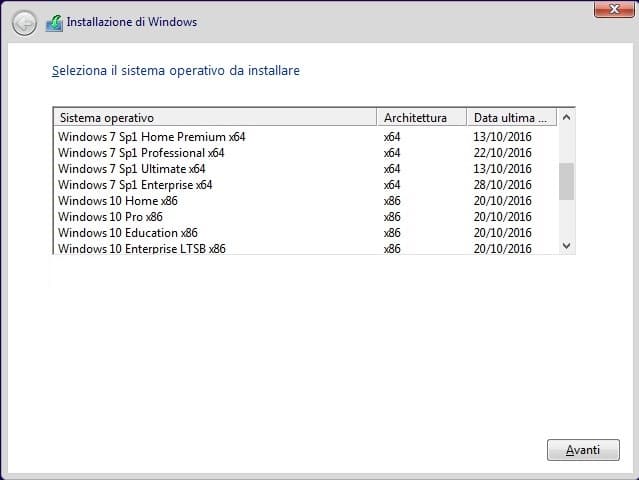
Task: Click x86 cell in Windows 10 Home row
Action: (x=392, y=201)
